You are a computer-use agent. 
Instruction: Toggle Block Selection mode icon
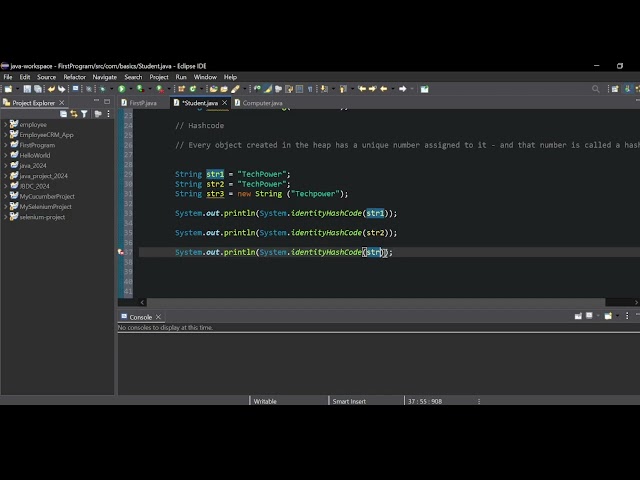(x=299, y=89)
